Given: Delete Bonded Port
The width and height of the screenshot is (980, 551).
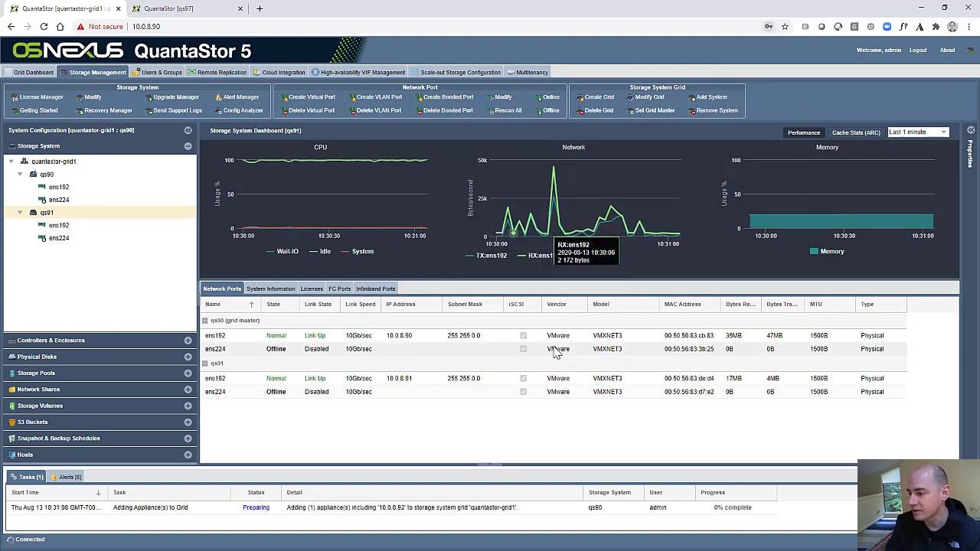Looking at the screenshot, I should pyautogui.click(x=444, y=110).
